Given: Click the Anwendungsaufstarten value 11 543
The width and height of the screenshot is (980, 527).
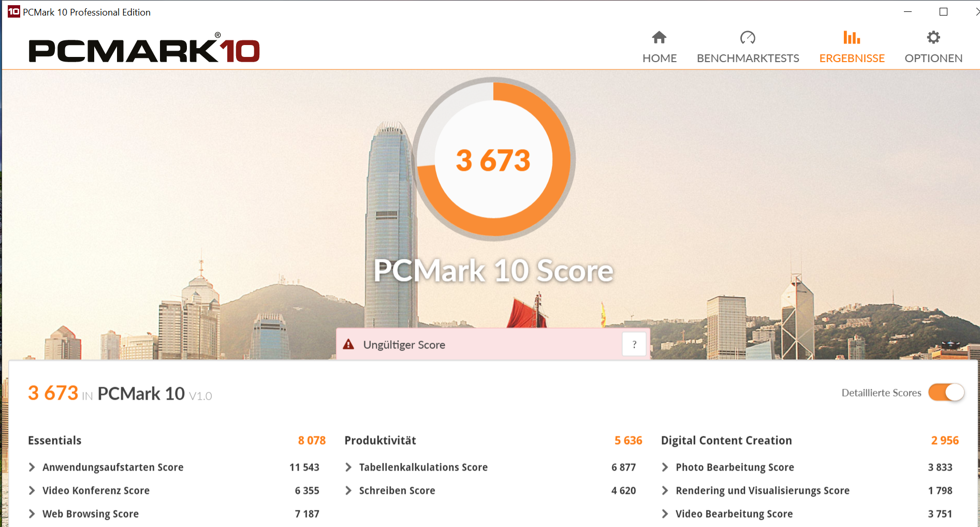Looking at the screenshot, I should click(x=304, y=467).
